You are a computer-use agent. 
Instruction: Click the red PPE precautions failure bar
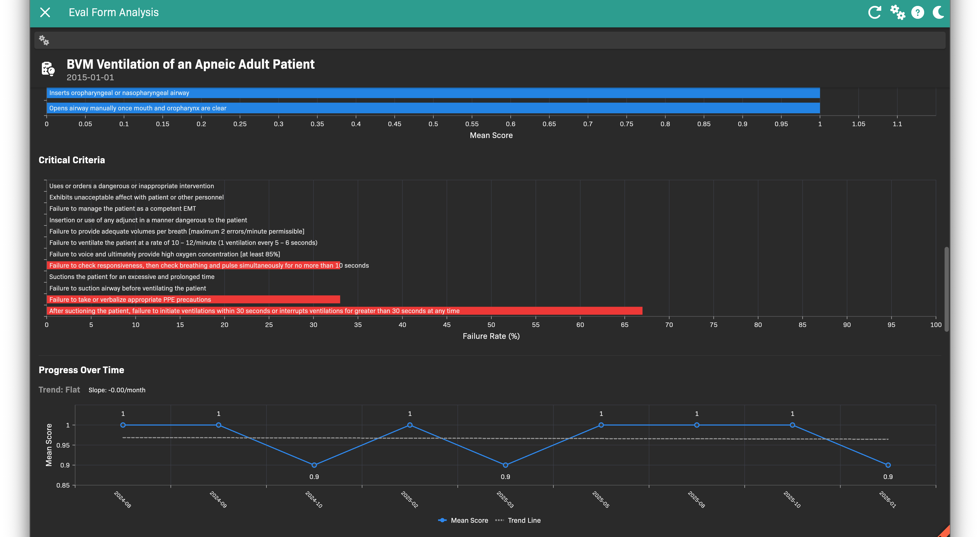(x=193, y=300)
